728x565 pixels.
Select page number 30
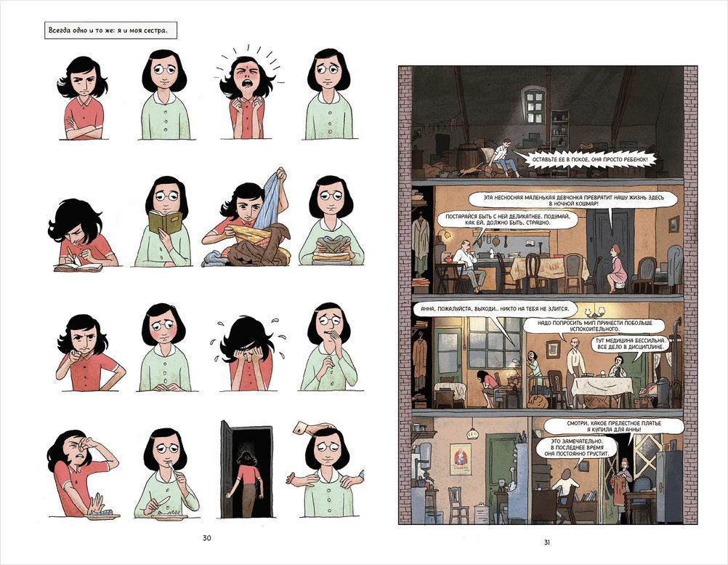pos(206,538)
